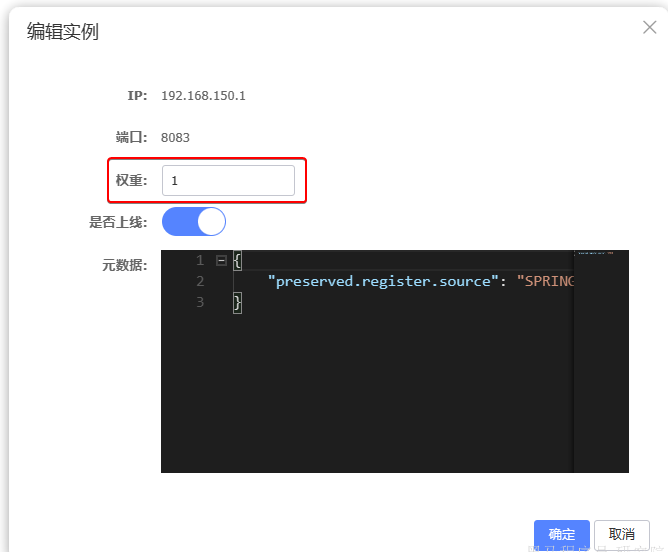Image resolution: width=668 pixels, height=552 pixels.
Task: Click the "preserved.register.source" key text
Action: click(383, 281)
